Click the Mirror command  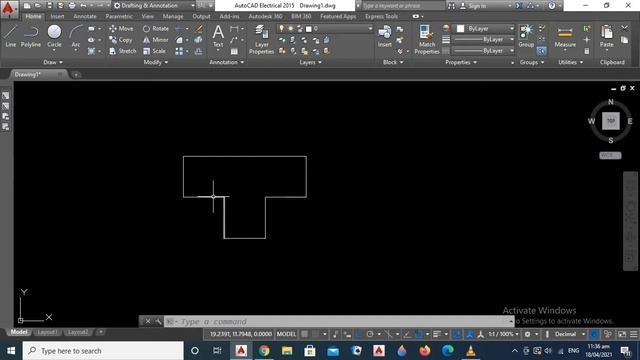click(156, 40)
